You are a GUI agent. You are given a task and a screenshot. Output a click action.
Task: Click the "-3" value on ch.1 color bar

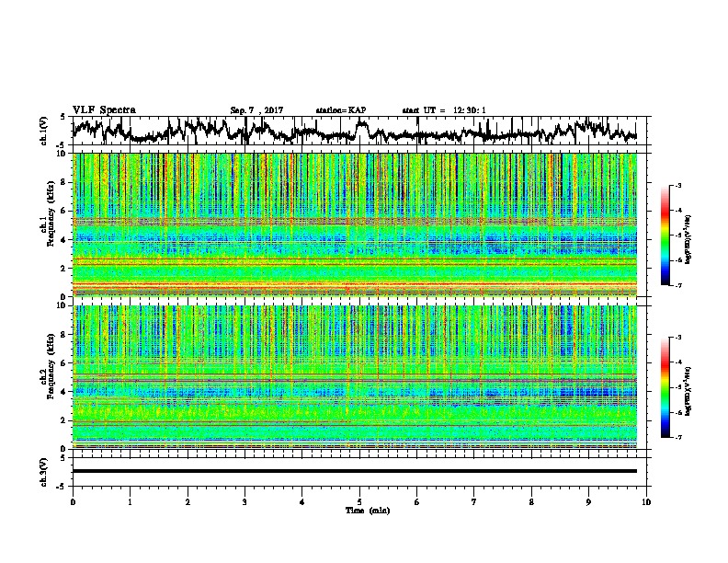pos(677,185)
